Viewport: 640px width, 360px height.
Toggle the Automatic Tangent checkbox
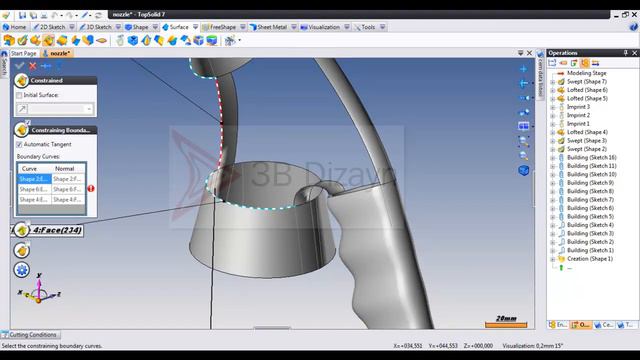click(x=19, y=144)
